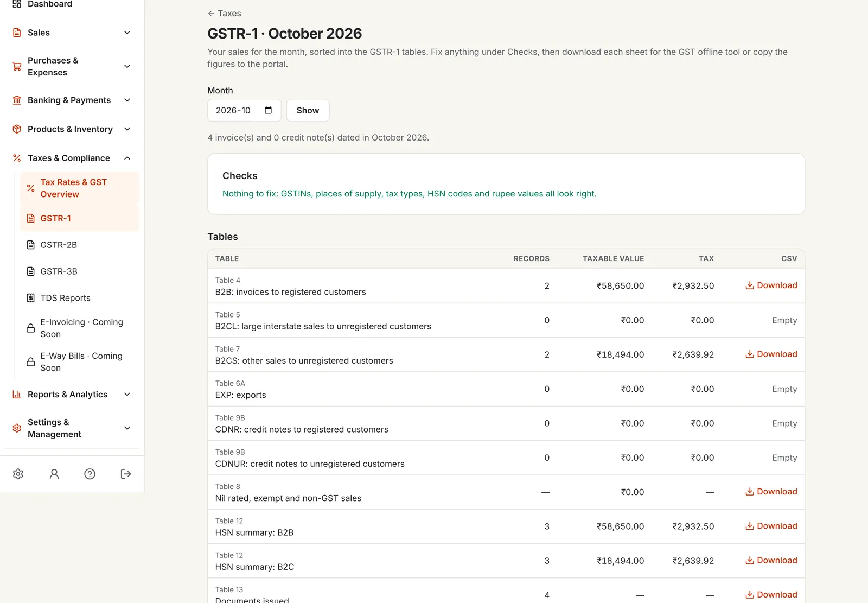Click the Purchases & Expenses cart icon
Viewport: 868px width, 603px height.
(x=17, y=66)
